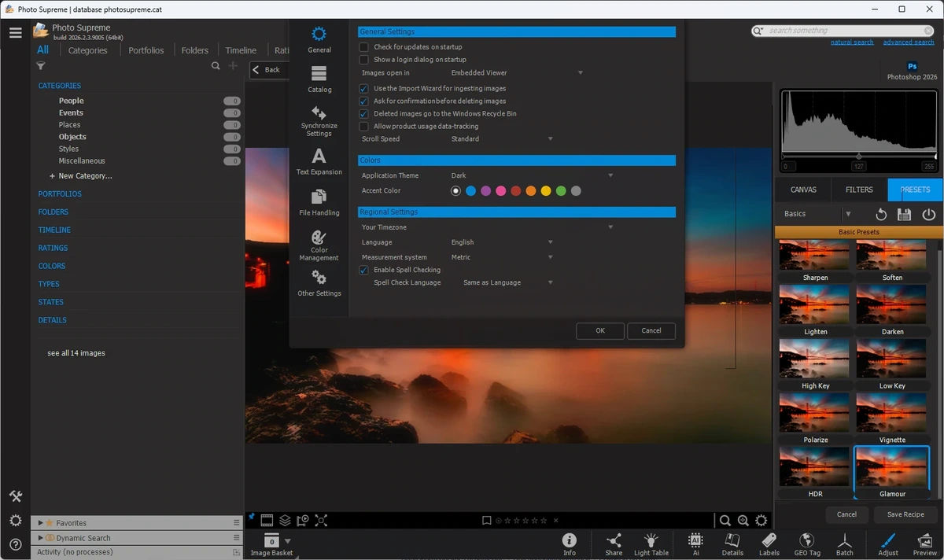Open the Share tool
Viewport: 944px width, 560px height.
(x=614, y=544)
